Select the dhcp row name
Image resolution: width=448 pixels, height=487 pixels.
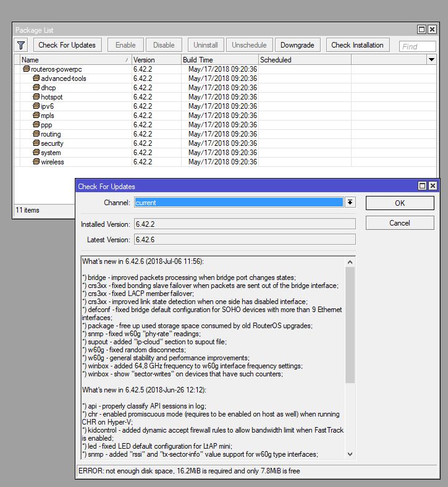(x=48, y=88)
